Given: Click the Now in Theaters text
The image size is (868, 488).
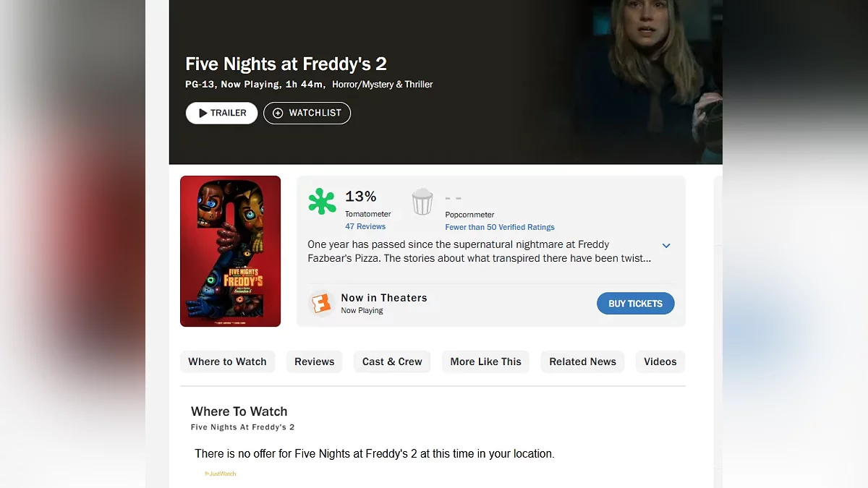Looking at the screenshot, I should tap(384, 298).
